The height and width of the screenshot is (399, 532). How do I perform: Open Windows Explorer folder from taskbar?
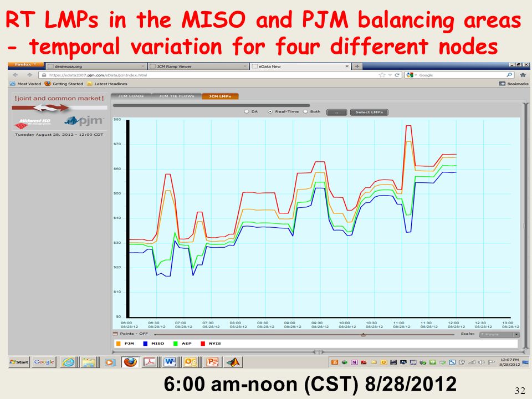89,362
